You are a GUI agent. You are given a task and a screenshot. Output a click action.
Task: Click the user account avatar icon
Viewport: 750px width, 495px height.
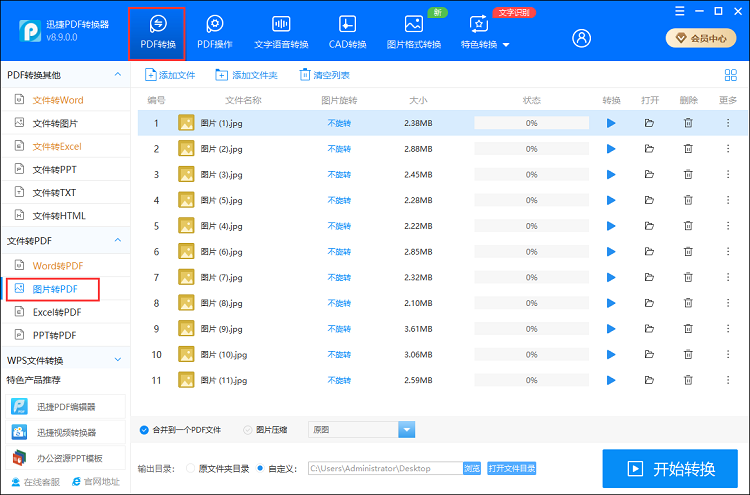click(x=582, y=38)
